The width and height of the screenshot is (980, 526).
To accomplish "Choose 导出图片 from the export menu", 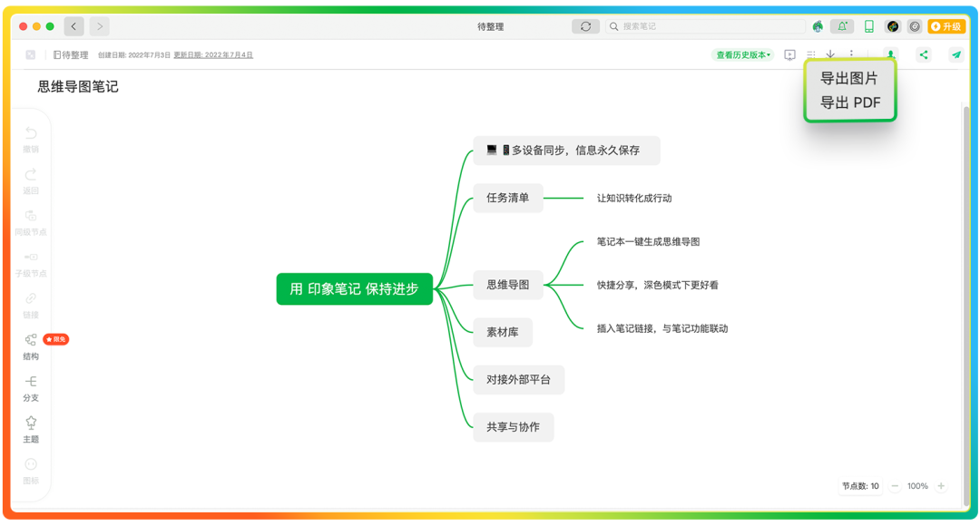I will [849, 78].
